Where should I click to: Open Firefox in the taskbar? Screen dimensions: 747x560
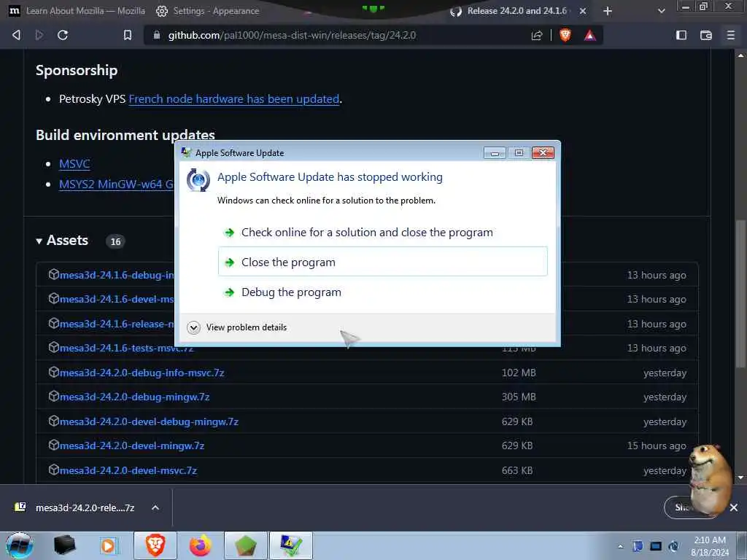click(200, 545)
